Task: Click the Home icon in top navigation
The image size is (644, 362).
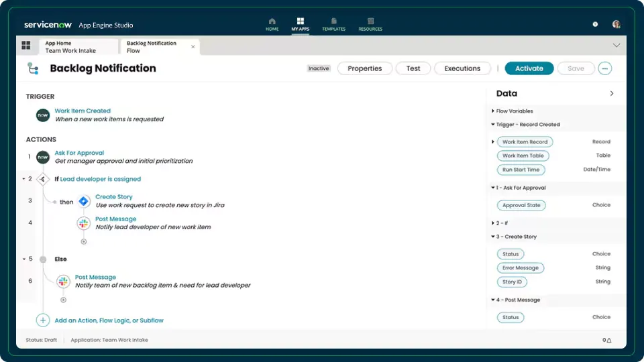Action: pyautogui.click(x=272, y=22)
